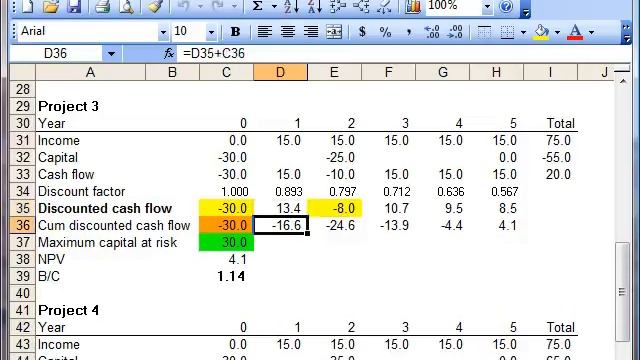Open font size 10 dropdown
This screenshot has width=640, height=360.
click(x=211, y=32)
